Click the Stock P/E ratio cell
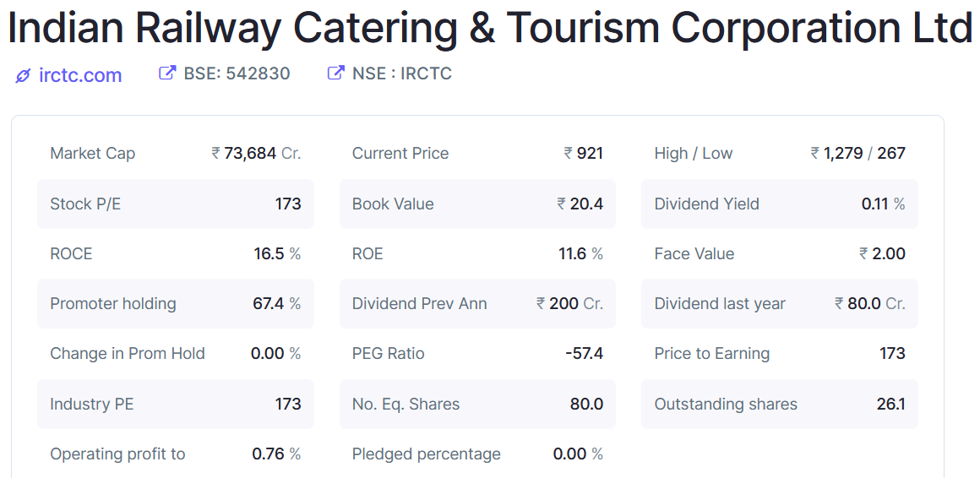The width and height of the screenshot is (980, 478). (175, 204)
